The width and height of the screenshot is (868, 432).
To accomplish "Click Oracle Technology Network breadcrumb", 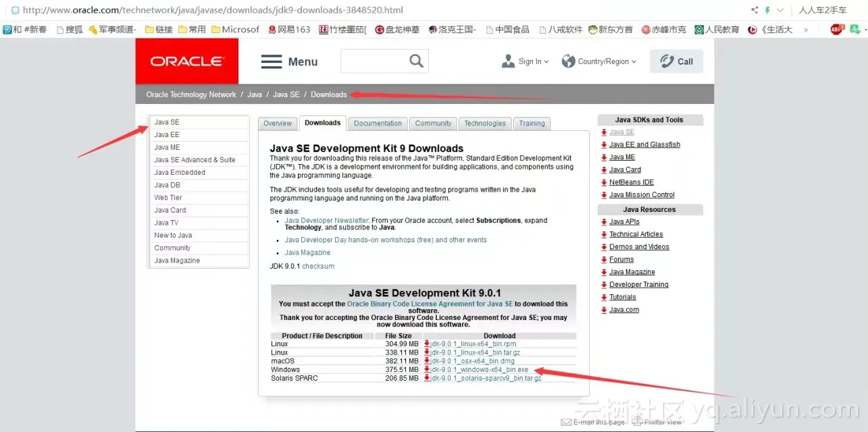I will [191, 94].
